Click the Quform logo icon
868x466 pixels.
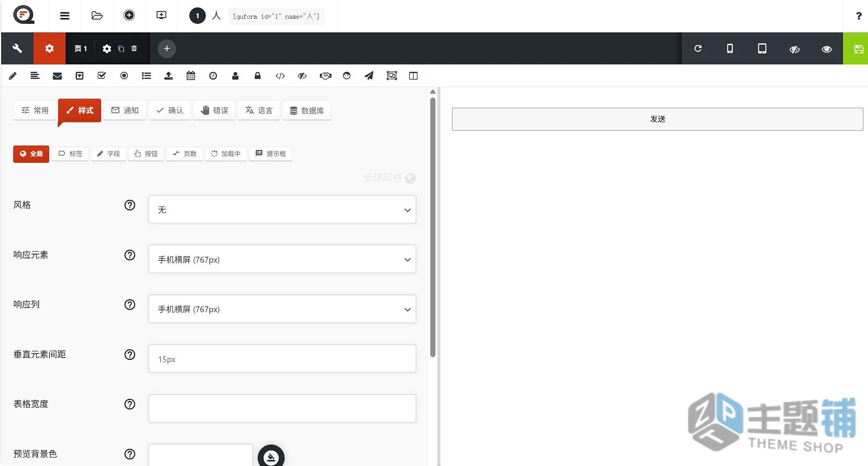(24, 15)
